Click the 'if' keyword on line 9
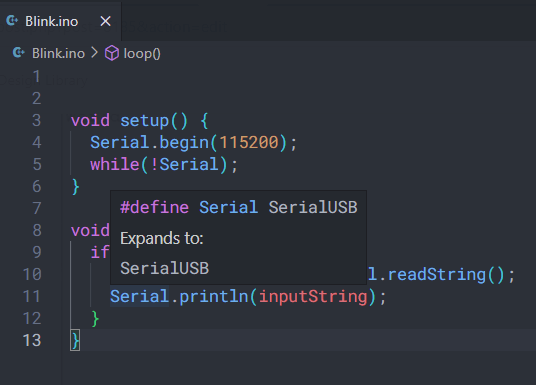The image size is (536, 385). click(100, 252)
